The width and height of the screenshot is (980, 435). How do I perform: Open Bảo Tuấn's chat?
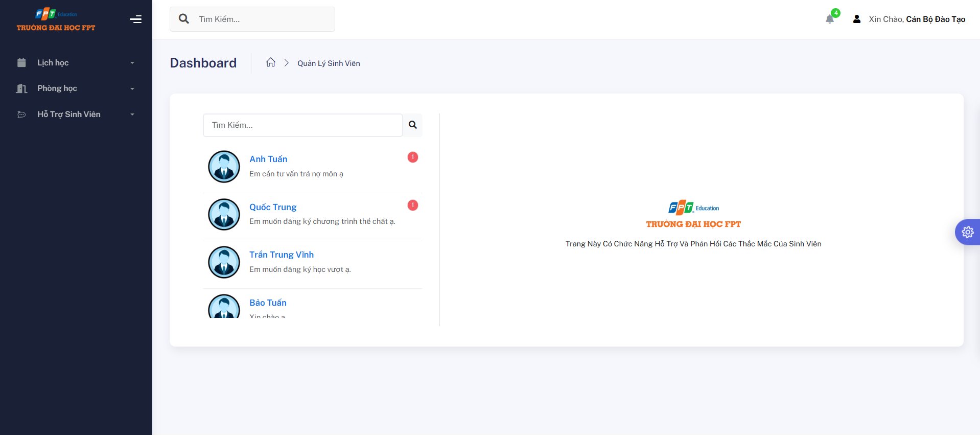coord(268,303)
